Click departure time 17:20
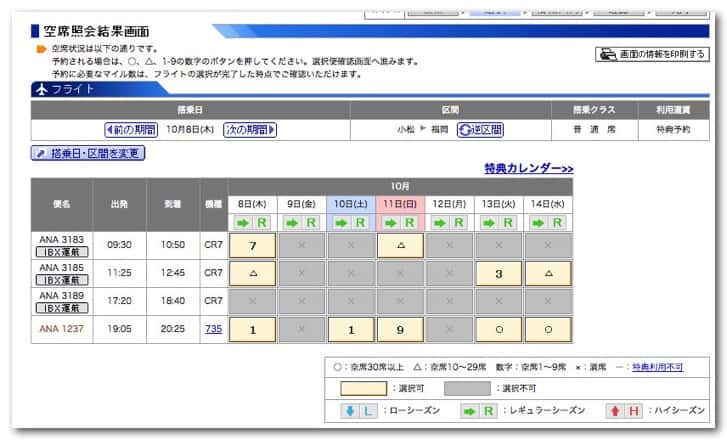Viewport: 727px width, 440px height. 119,301
